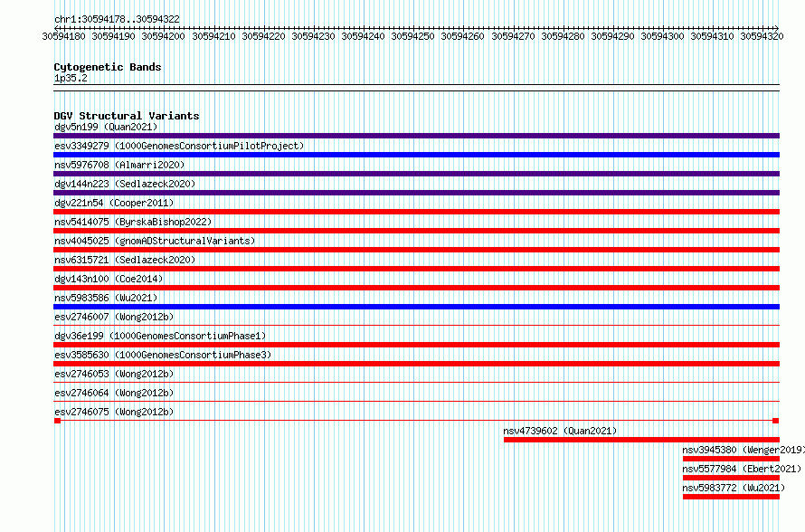Click ruler position 30594200
Image resolution: width=805 pixels, height=532 pixels.
pyautogui.click(x=163, y=36)
